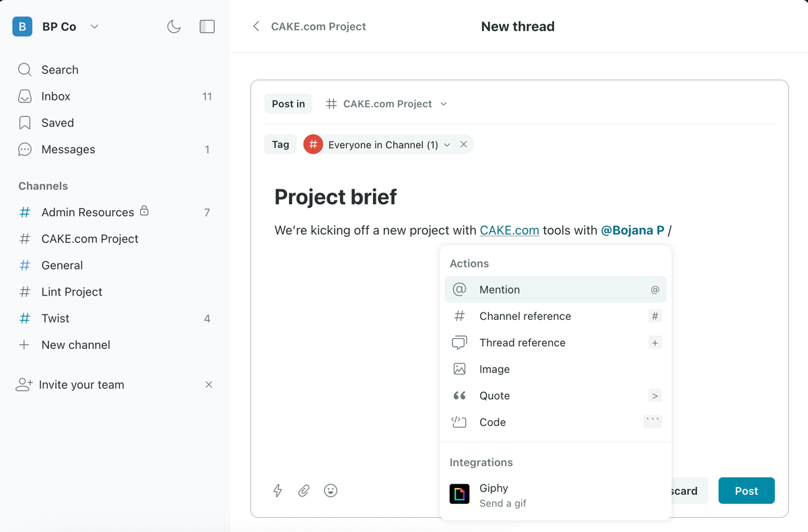Open the Post in channel dropdown

tap(386, 104)
